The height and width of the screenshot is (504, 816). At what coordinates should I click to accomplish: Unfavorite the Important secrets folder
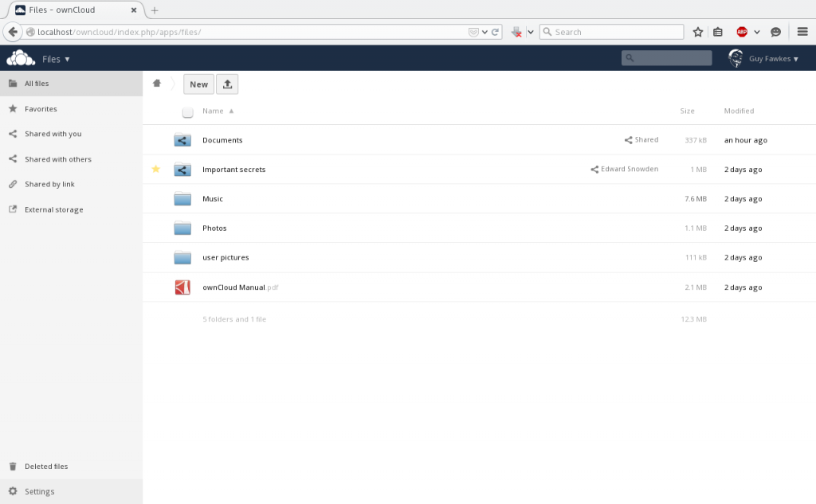coord(156,169)
